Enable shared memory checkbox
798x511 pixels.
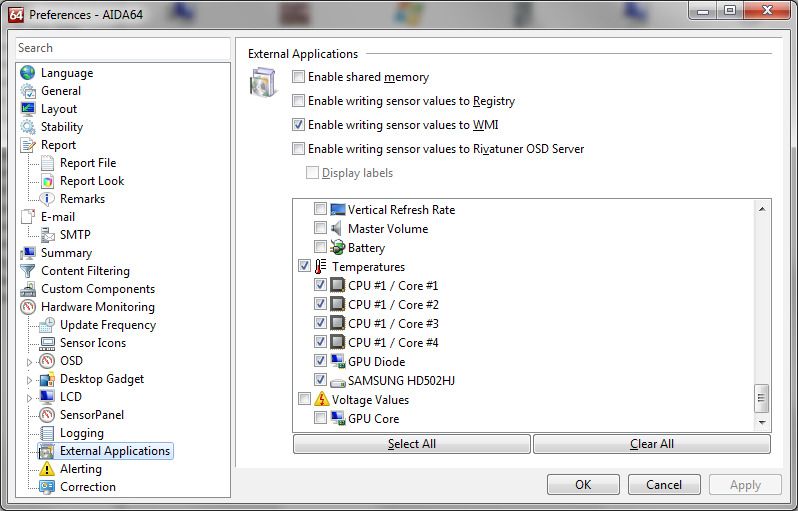click(298, 77)
